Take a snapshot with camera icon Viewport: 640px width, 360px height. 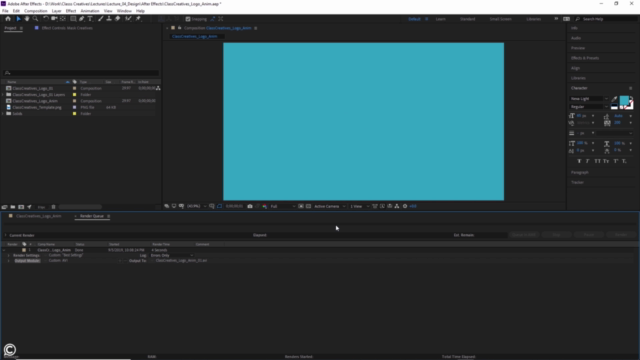click(x=250, y=206)
